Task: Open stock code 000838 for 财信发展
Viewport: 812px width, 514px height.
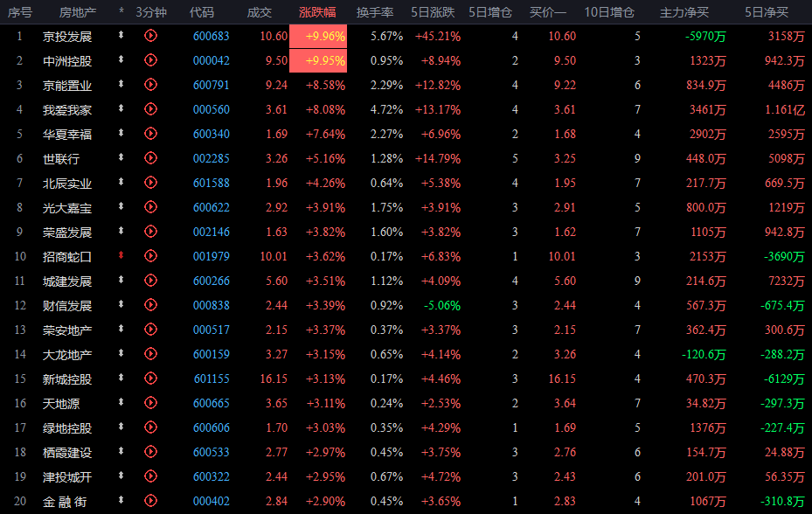Action: tap(211, 306)
